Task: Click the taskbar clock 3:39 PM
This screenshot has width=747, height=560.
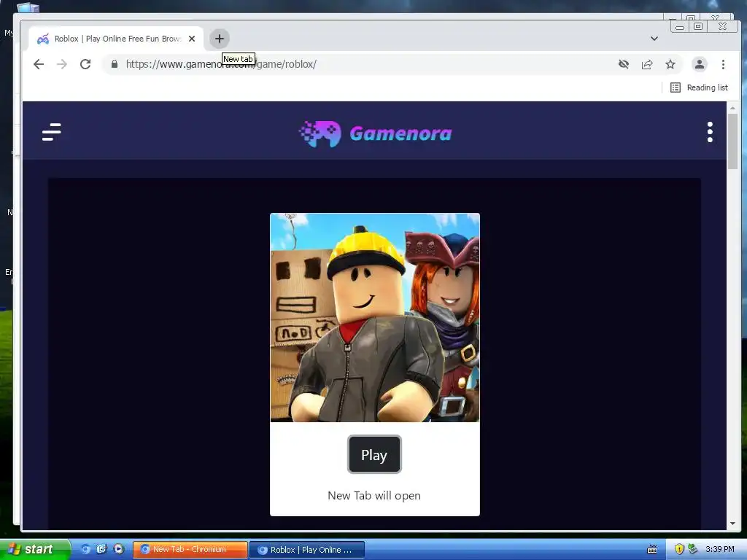Action: coord(720,549)
